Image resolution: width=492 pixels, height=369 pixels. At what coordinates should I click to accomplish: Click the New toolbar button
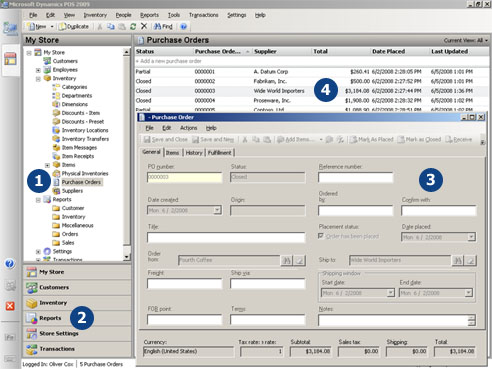[x=37, y=26]
